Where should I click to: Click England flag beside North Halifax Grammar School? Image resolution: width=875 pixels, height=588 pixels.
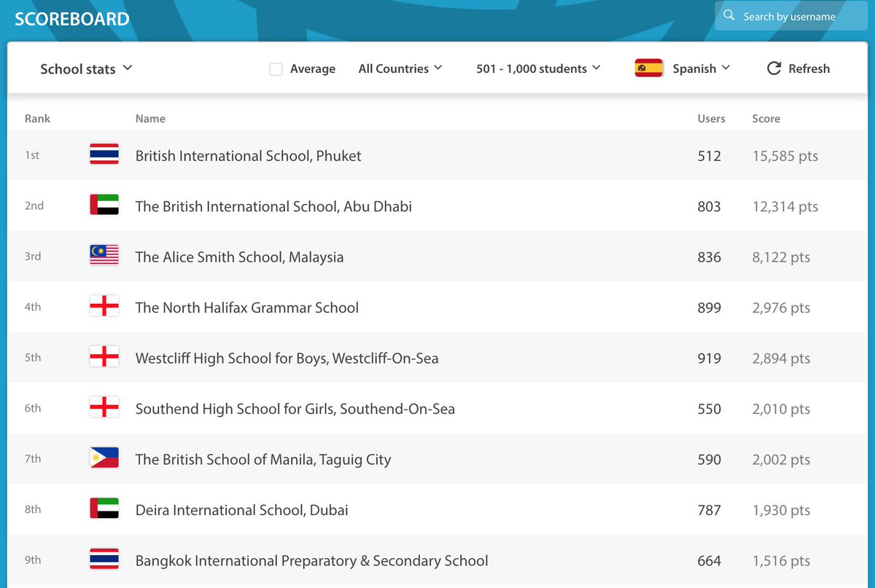click(104, 306)
